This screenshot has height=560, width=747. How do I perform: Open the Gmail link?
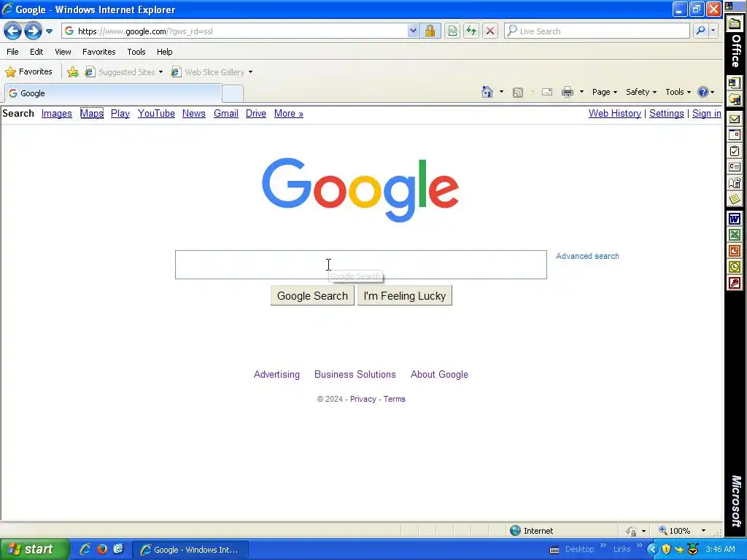(226, 113)
